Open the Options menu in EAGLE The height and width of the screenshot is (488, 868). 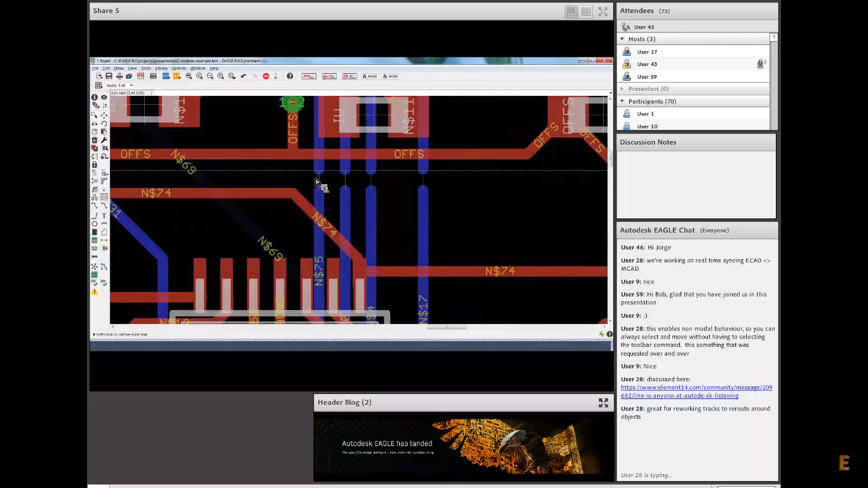point(179,68)
